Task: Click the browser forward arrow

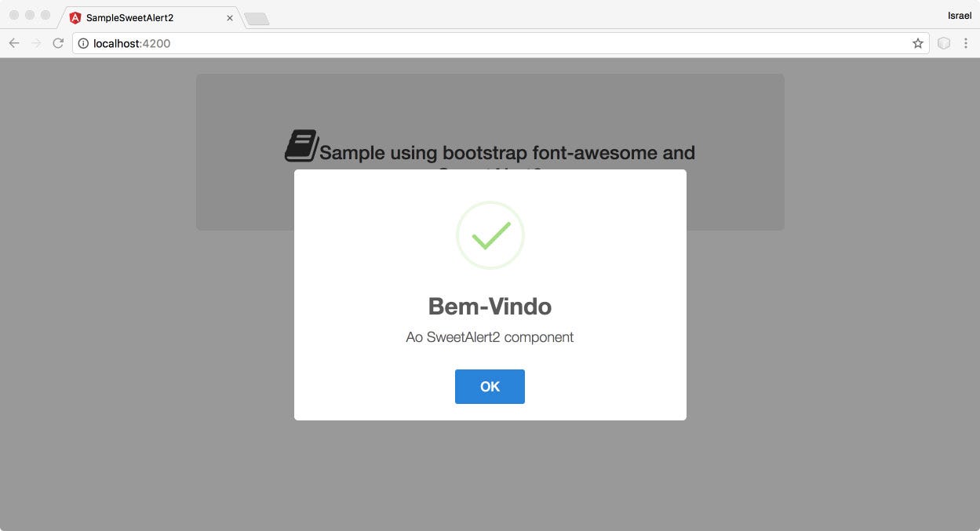Action: point(35,43)
